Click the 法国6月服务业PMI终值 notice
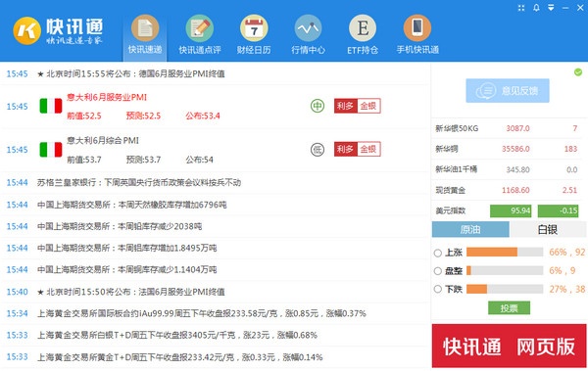Viewport: 588px width, 371px height. point(131,292)
